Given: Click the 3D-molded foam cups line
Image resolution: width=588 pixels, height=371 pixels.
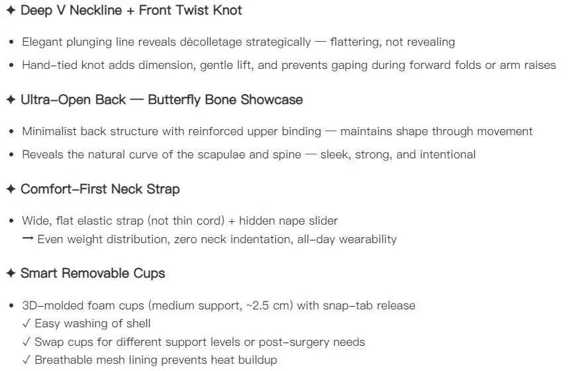Looking at the screenshot, I should click(x=219, y=305).
